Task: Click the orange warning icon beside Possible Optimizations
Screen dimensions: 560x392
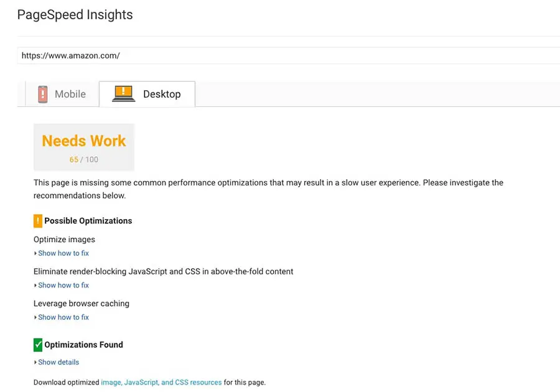Action: click(x=38, y=221)
